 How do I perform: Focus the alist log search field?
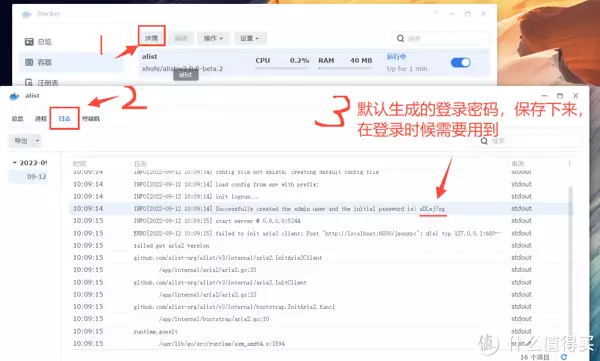529,141
